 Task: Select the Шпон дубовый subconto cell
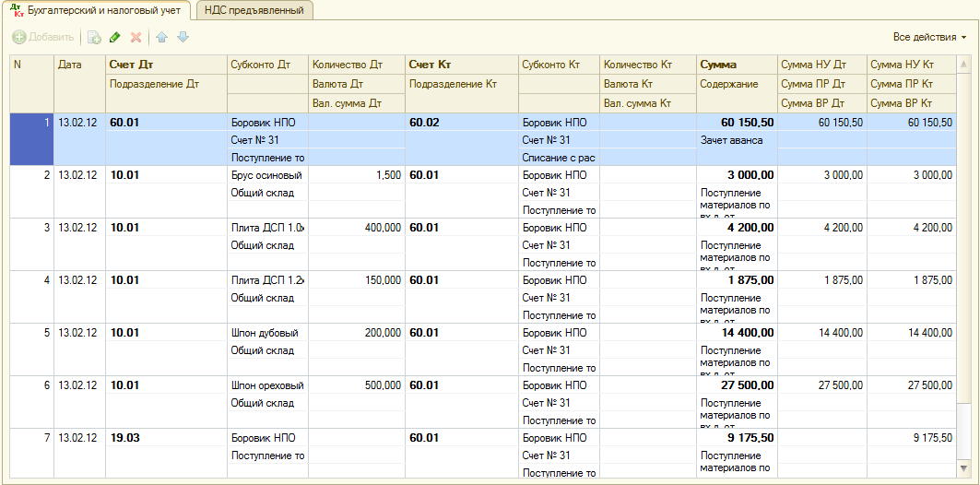[x=267, y=333]
